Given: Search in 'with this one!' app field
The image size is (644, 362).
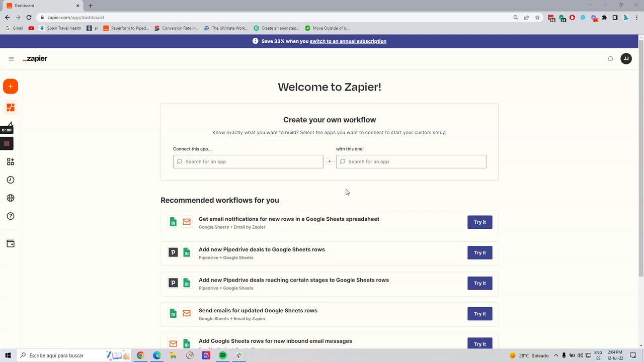Looking at the screenshot, I should point(411,161).
